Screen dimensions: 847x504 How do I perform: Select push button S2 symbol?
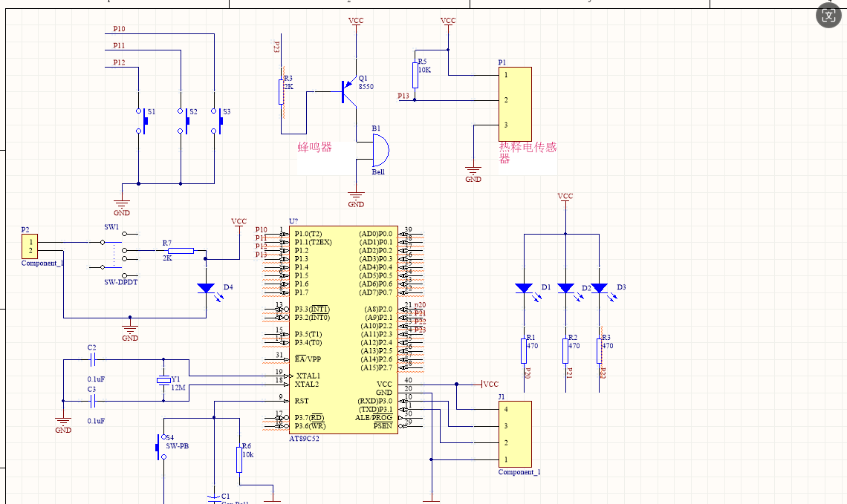coord(183,121)
